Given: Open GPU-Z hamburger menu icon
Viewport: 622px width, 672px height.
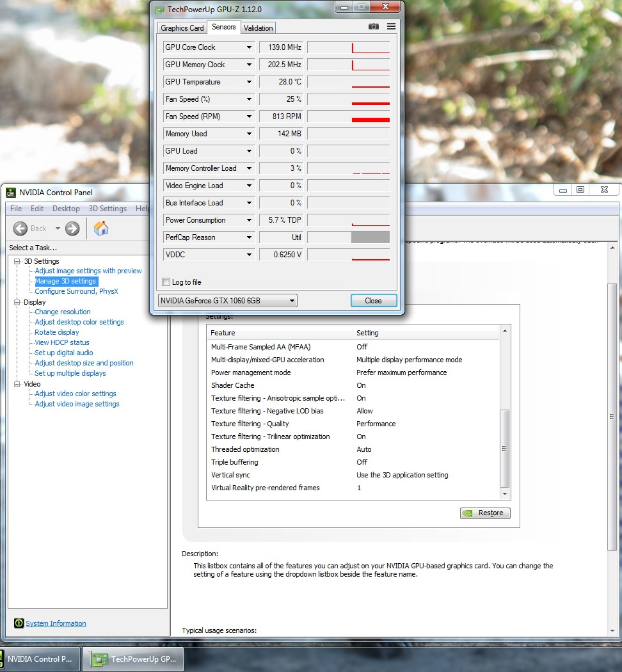Looking at the screenshot, I should point(391,27).
